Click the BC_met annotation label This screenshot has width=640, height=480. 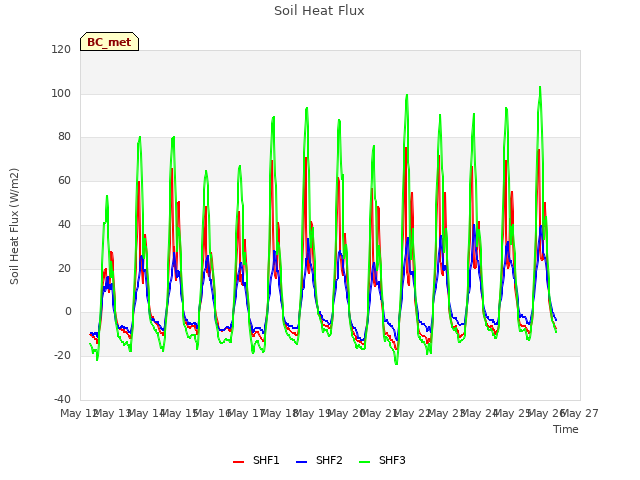(x=109, y=42)
